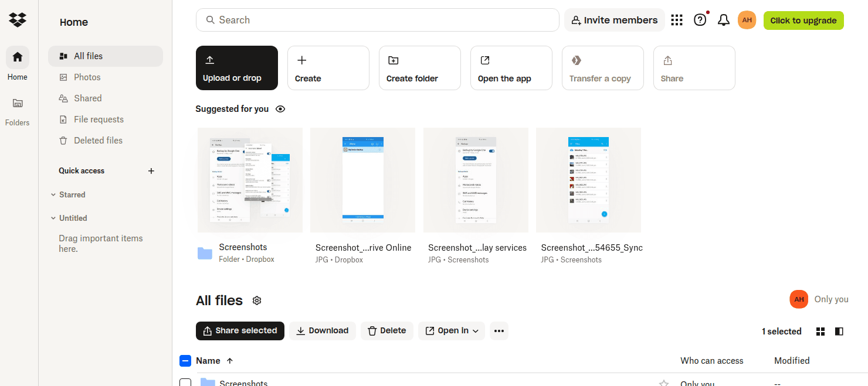
Task: Click the Screenshots folder icon in suggestions
Action: [205, 253]
